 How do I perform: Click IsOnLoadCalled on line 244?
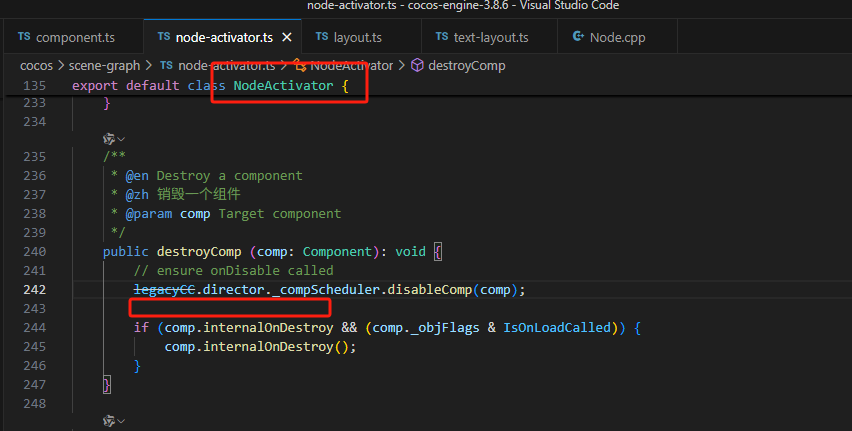557,328
